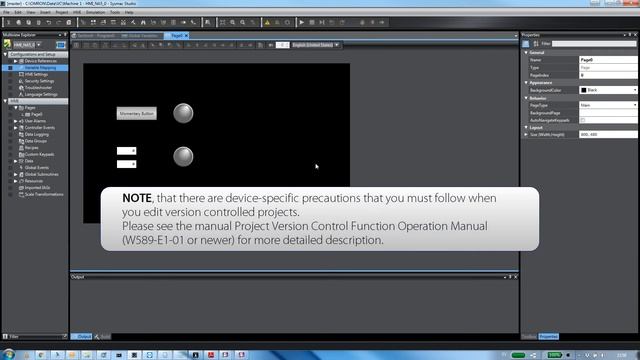Click the Properties Filter input field
640x360 pixels.
click(x=593, y=44)
